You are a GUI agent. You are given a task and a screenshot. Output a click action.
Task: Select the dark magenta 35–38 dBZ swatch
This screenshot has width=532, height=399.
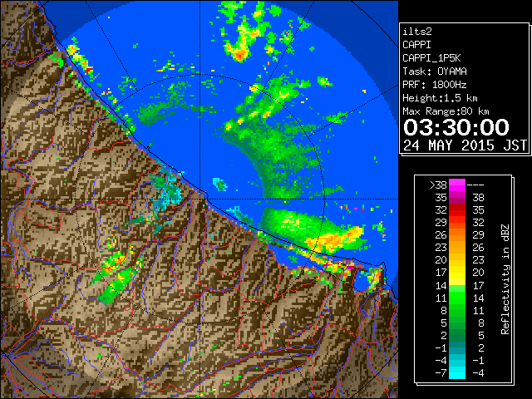457,198
